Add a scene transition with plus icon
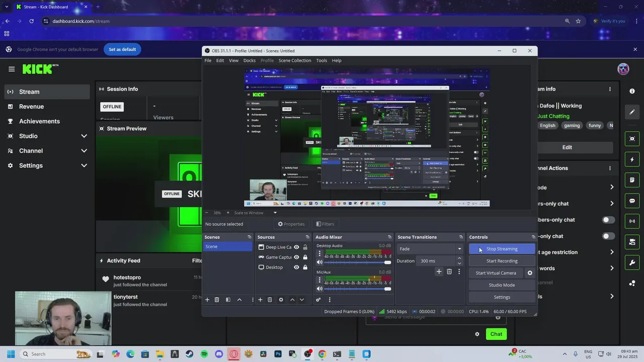 (x=439, y=271)
